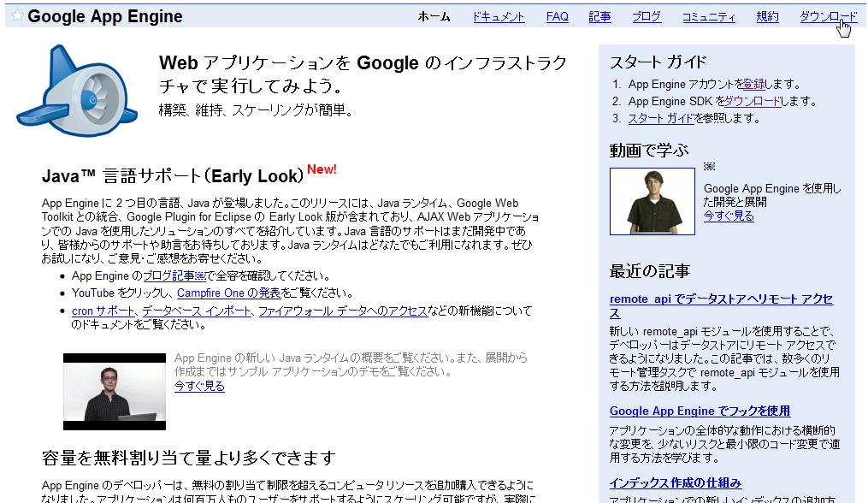This screenshot has height=503, width=868.
Task: Open the cron サポート link
Action: coord(103,311)
